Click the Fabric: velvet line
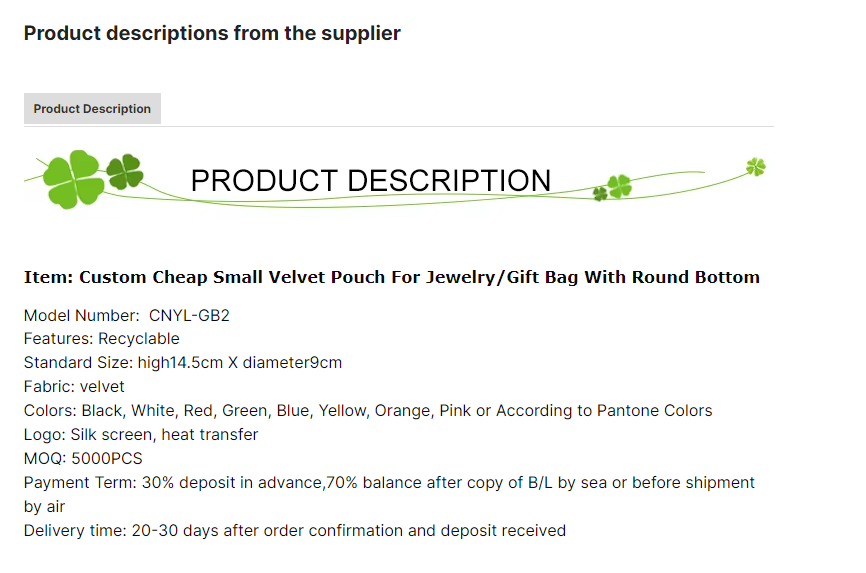 pos(74,387)
